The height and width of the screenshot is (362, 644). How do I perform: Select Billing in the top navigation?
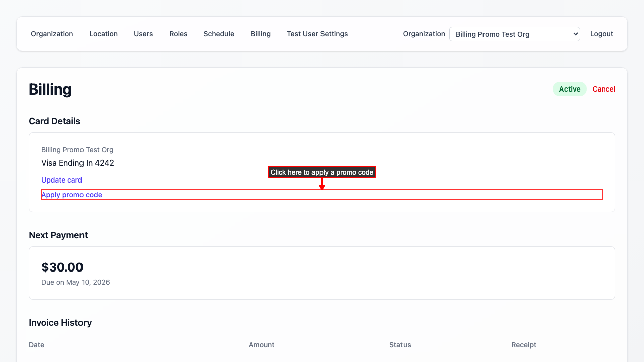(x=261, y=34)
